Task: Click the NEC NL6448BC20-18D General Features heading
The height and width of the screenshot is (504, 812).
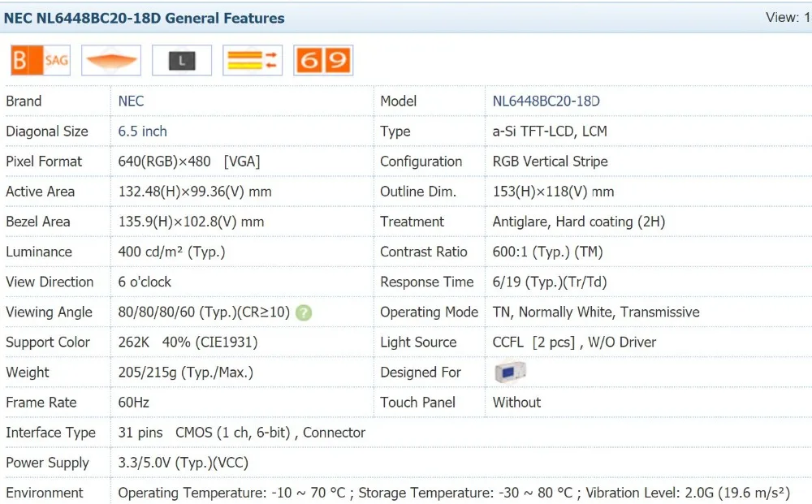Action: tap(144, 18)
